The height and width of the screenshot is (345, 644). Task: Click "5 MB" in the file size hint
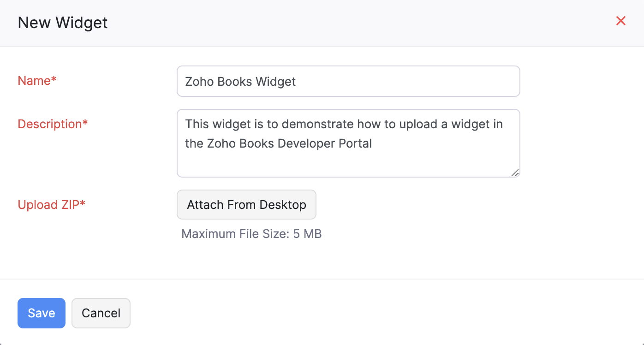point(307,234)
